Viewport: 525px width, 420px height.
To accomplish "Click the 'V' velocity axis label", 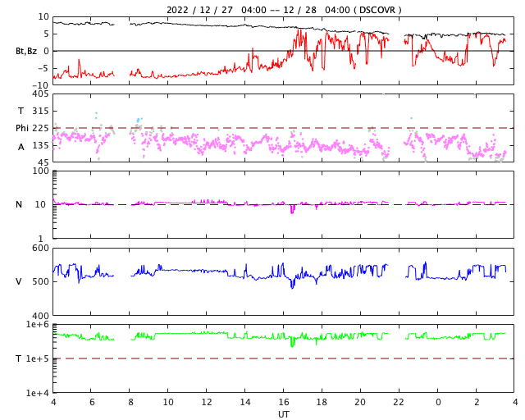I will 19,281.
